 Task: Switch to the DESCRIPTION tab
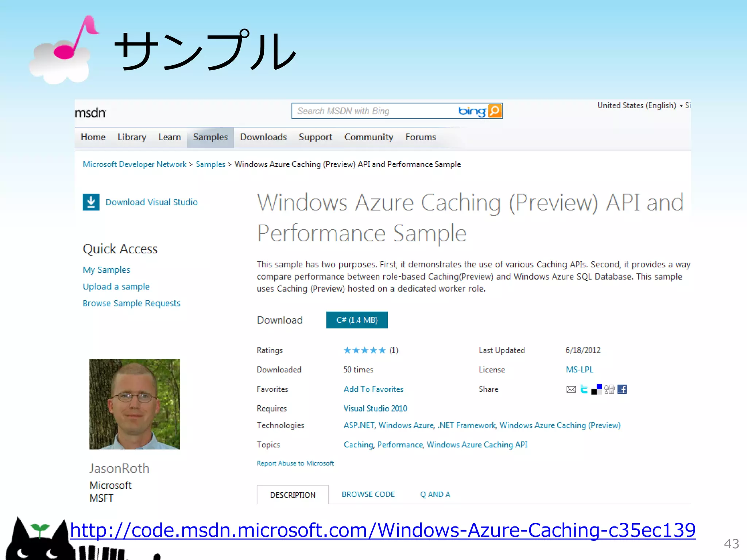pyautogui.click(x=293, y=495)
